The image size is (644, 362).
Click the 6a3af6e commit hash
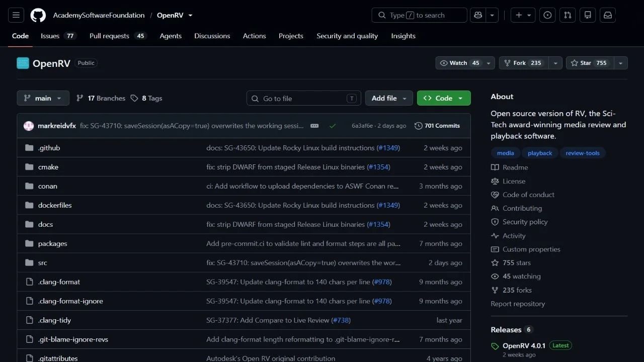point(362,126)
